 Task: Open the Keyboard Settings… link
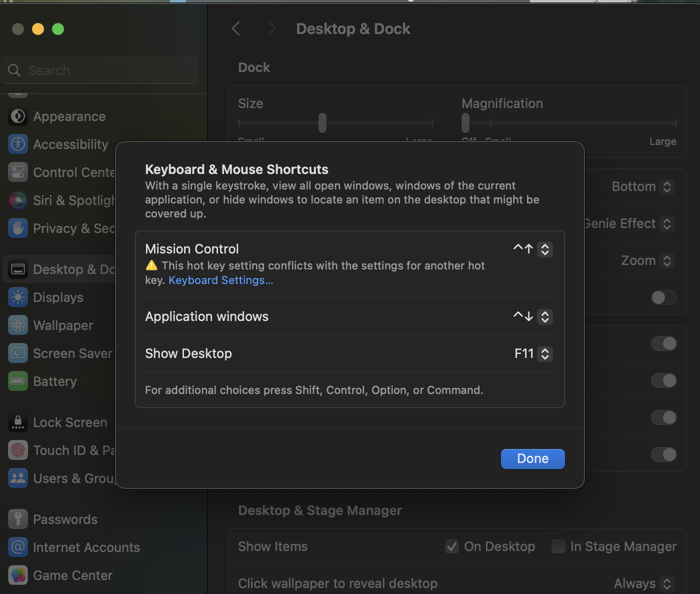(x=221, y=280)
